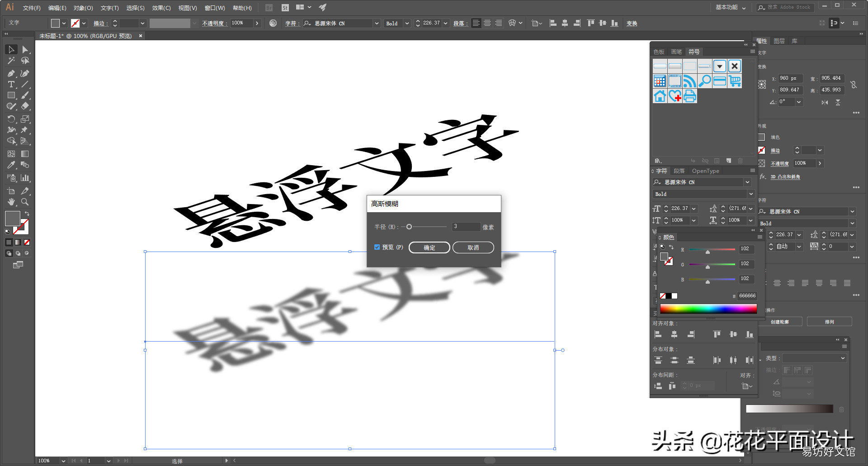Screen dimensions: 868x466
Task: Open the 3D 凸出和斜角 effect link
Action: [x=785, y=177]
